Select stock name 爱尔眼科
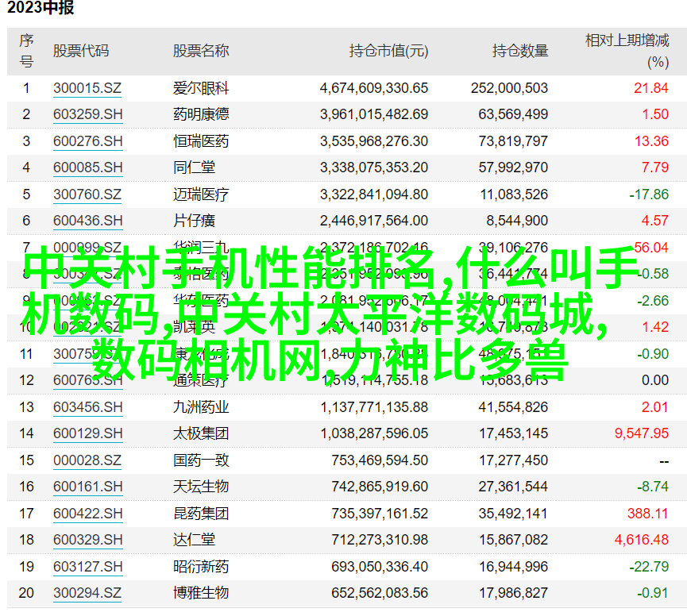 coord(201,88)
